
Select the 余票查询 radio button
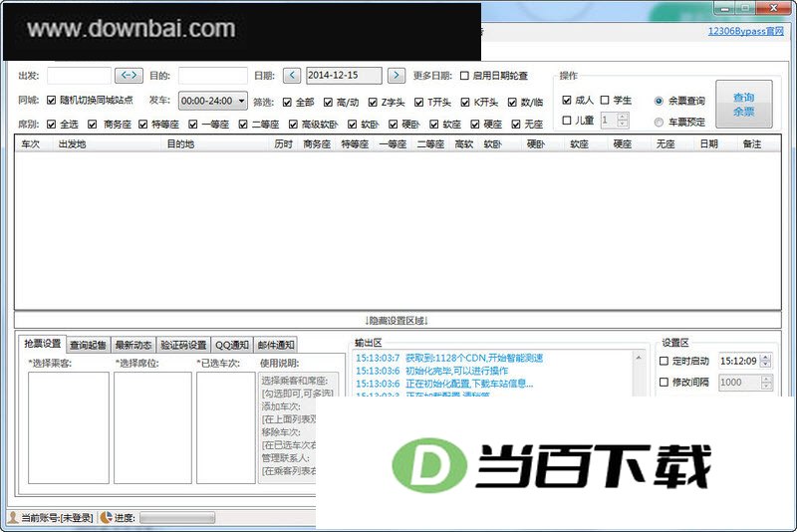point(659,101)
